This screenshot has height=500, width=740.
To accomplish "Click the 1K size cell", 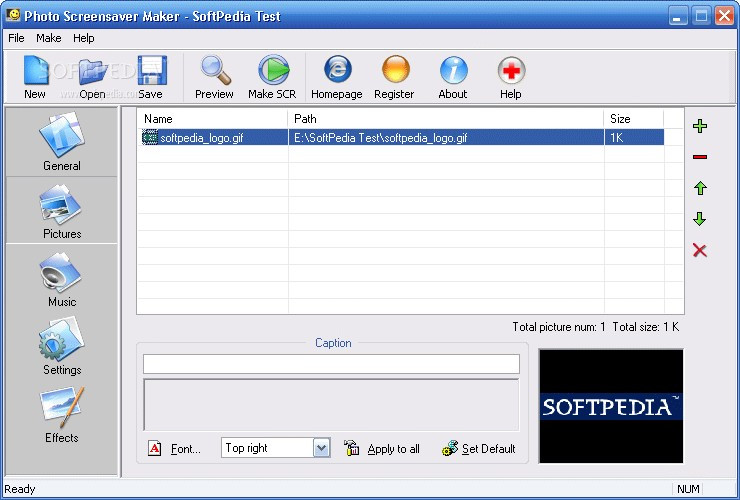I will [x=617, y=138].
